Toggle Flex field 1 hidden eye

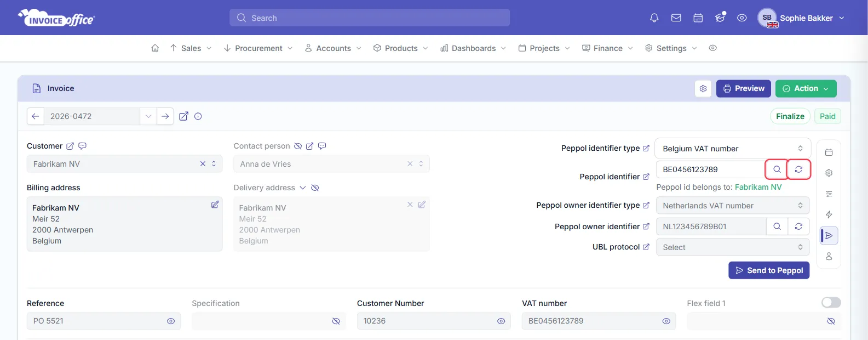[x=831, y=321]
